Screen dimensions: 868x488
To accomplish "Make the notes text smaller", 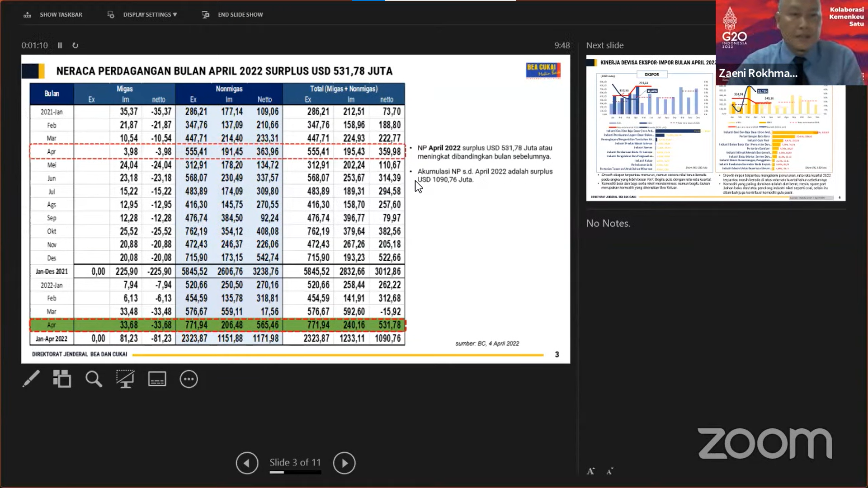I will [x=609, y=471].
